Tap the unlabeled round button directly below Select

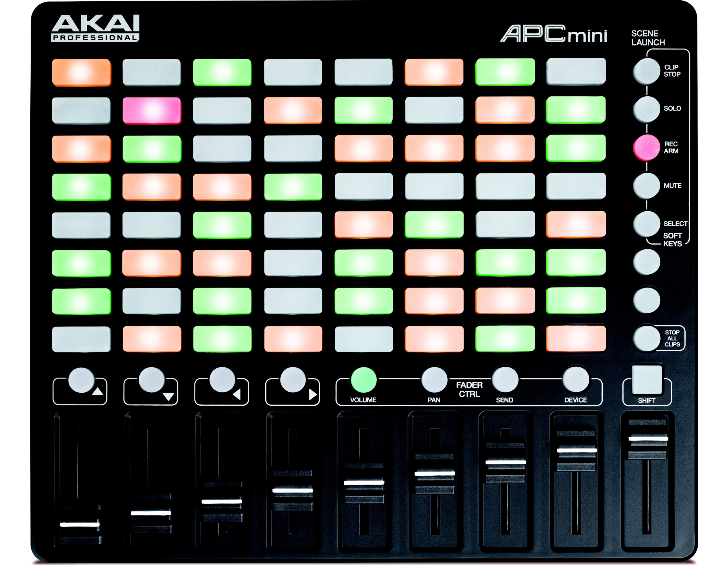tap(646, 262)
